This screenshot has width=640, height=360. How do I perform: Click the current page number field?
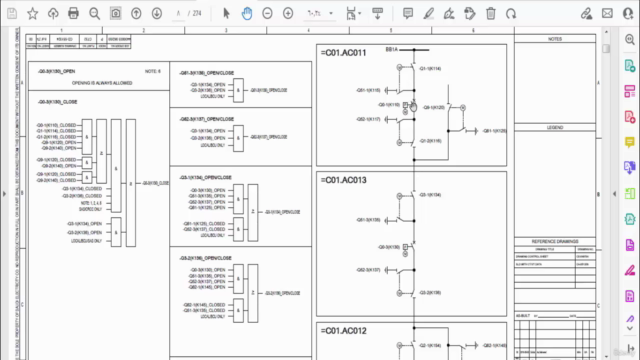point(178,13)
